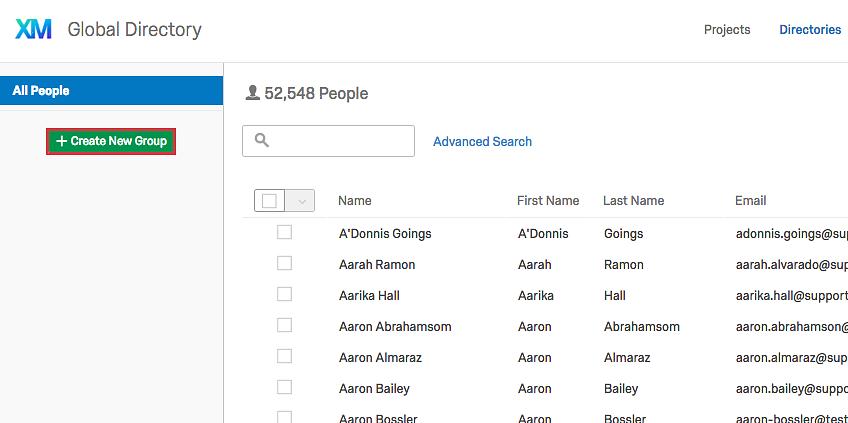
Task: Open Aaron Bailey's contact name
Action: 374,388
